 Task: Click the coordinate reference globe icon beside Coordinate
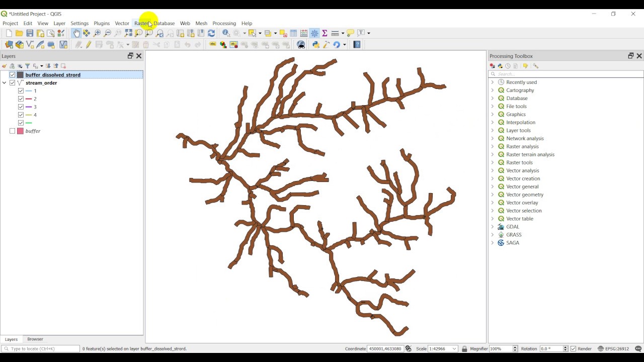[x=409, y=348]
